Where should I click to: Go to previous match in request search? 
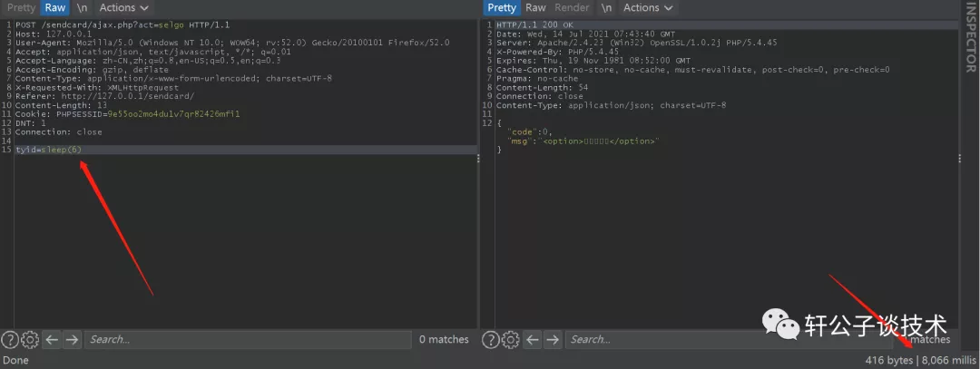click(x=52, y=340)
